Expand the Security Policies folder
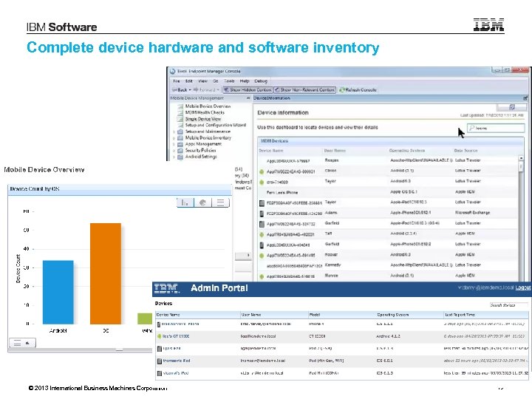532x399 pixels. [x=174, y=150]
